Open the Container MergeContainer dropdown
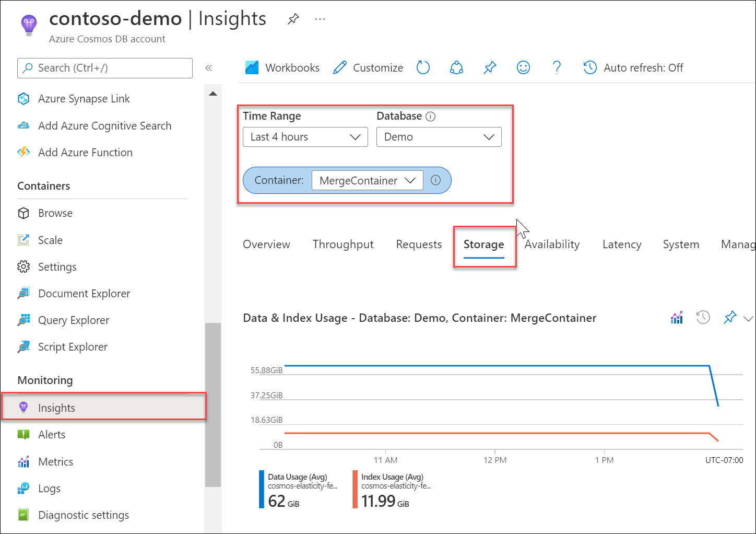This screenshot has height=534, width=756. 367,180
